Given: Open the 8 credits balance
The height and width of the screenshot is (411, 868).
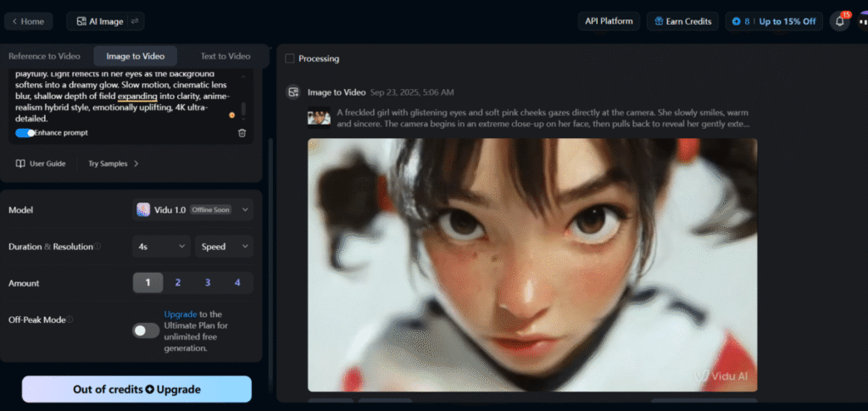Looking at the screenshot, I should pyautogui.click(x=741, y=21).
